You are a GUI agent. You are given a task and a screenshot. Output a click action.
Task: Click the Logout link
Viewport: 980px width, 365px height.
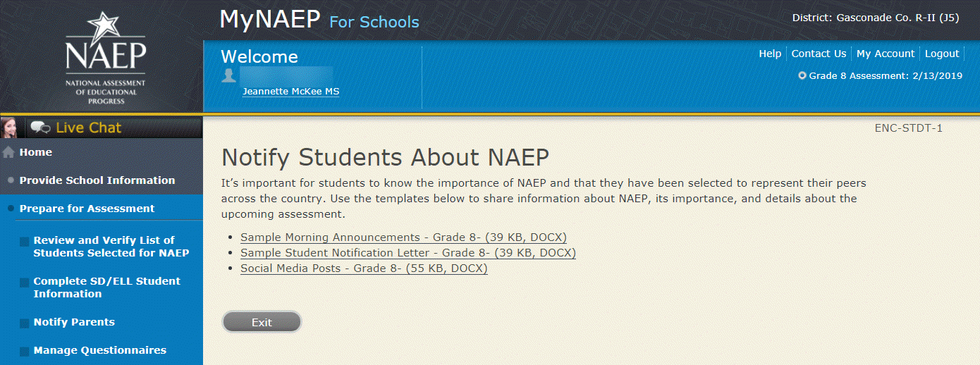(x=942, y=54)
